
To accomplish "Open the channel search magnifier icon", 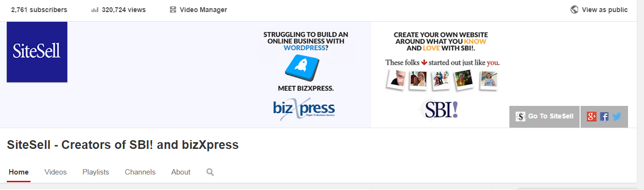I will point(210,172).
